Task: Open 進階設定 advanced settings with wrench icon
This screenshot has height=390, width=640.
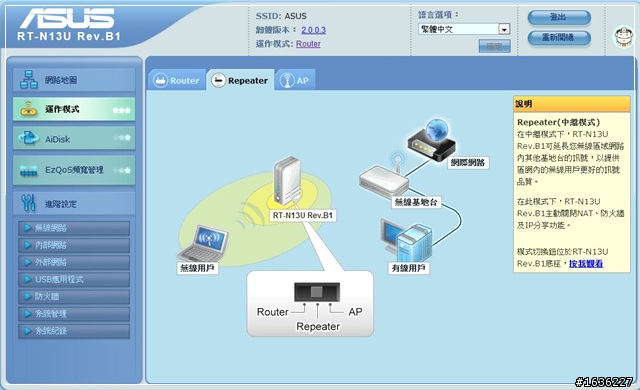Action: pos(74,203)
